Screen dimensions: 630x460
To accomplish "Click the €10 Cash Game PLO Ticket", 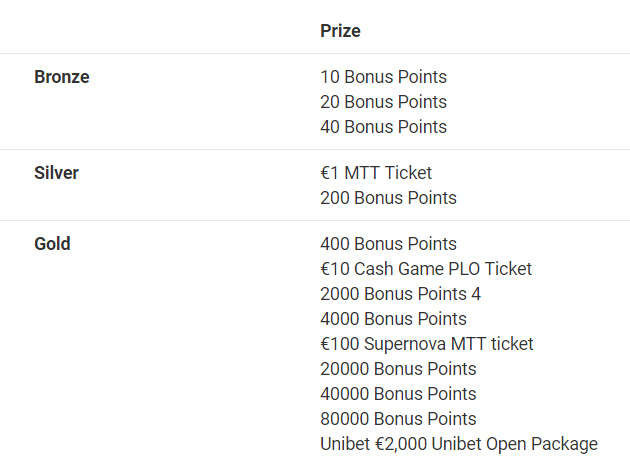I will point(426,268).
